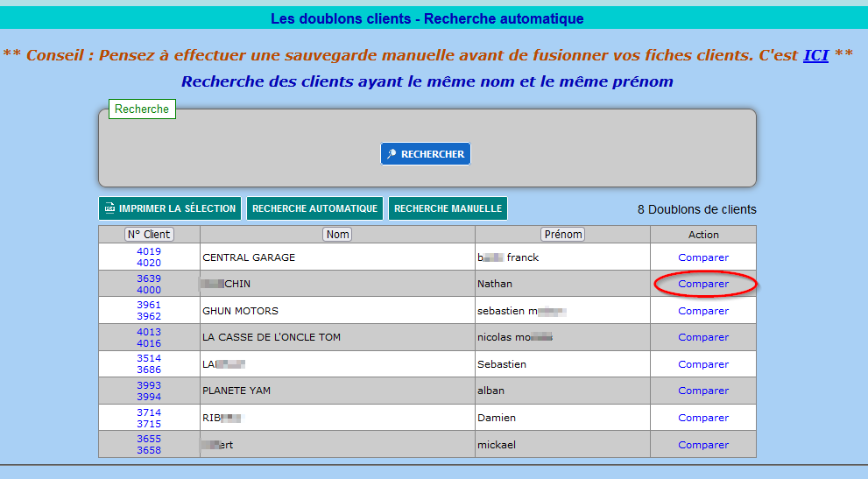Screen dimensions: 868x479
Task: Compare duplicates for CENTRAL GARAGE
Action: click(702, 257)
